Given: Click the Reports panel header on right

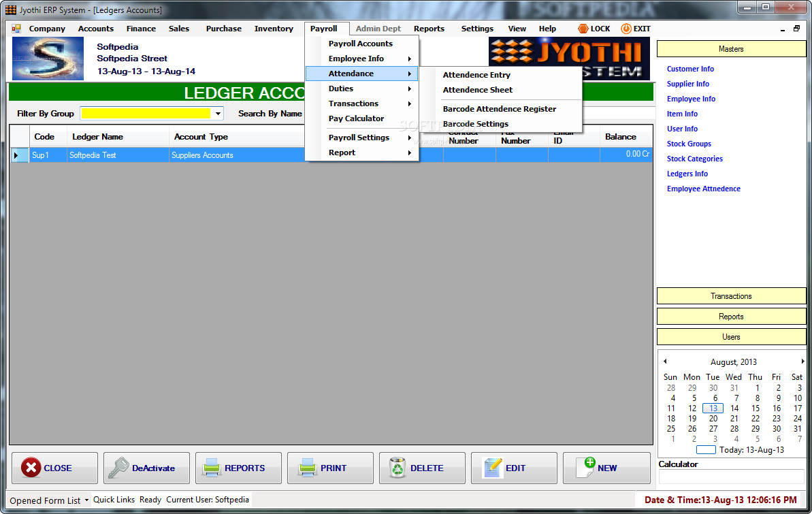Looking at the screenshot, I should tap(731, 316).
